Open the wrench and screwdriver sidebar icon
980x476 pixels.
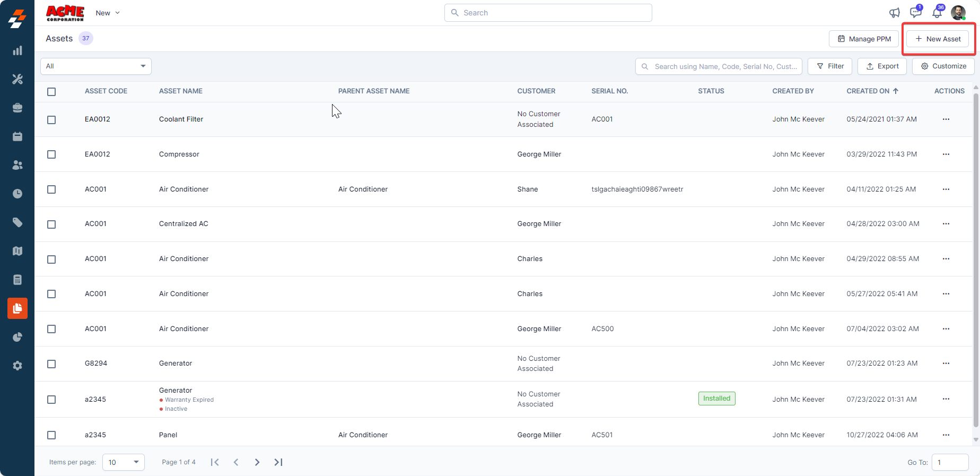pos(17,79)
